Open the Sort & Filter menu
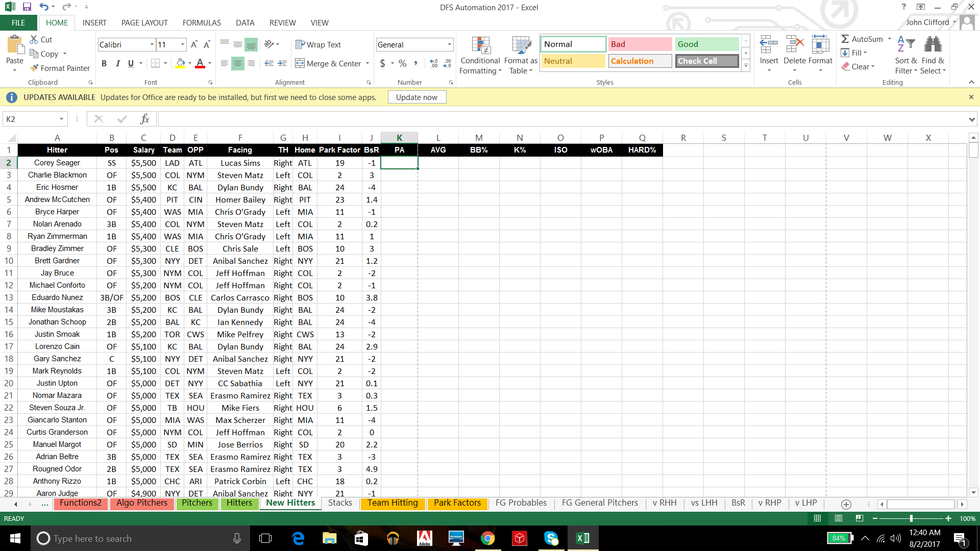The width and height of the screenshot is (980, 551). (906, 56)
